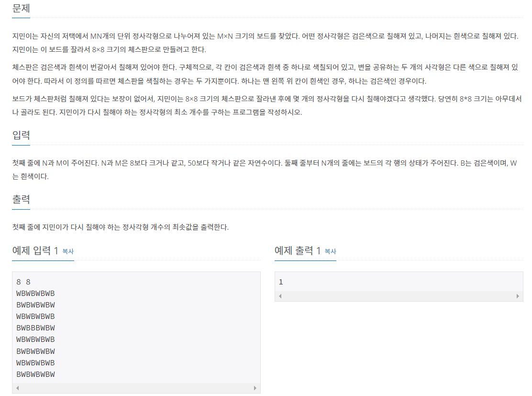This screenshot has height=396, width=532.
Task: Click the example input horizontal scrollbar track
Action: [x=136, y=388]
